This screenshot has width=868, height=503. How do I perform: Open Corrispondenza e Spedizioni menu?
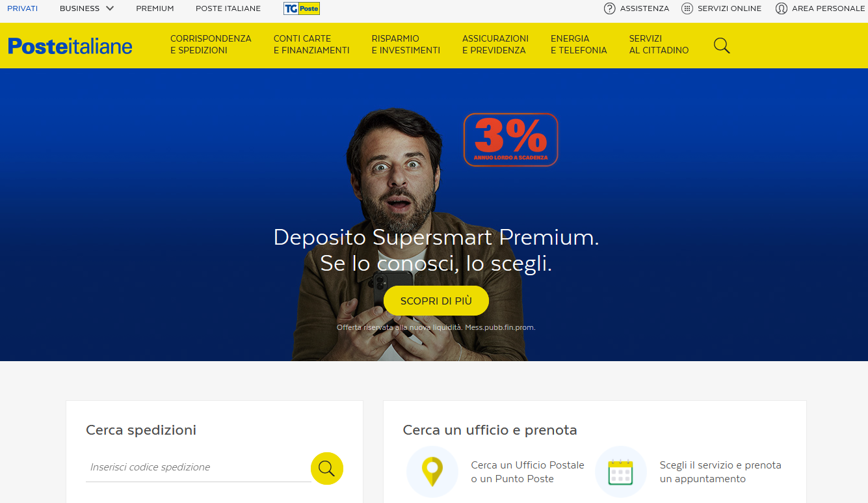tap(211, 44)
